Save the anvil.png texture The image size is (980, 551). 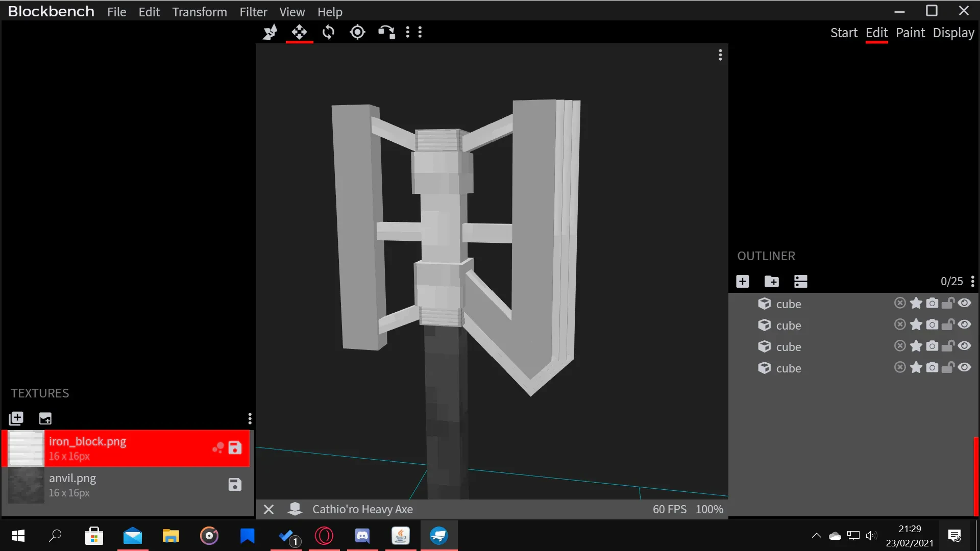tap(235, 485)
